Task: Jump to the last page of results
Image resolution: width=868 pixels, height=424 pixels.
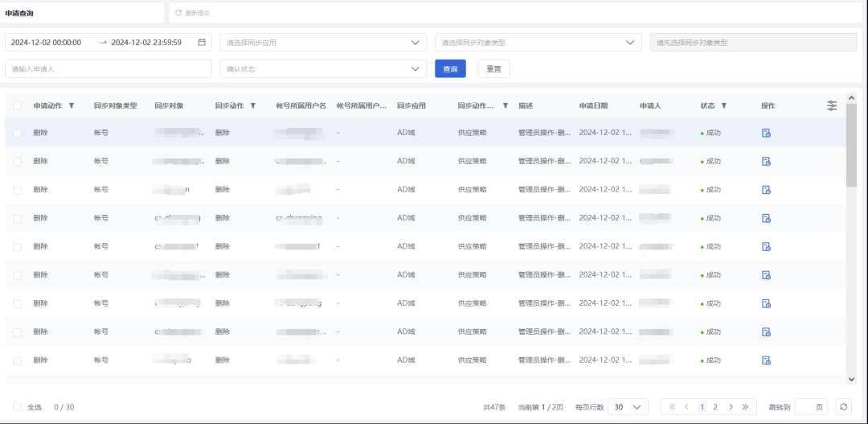Action: 745,407
